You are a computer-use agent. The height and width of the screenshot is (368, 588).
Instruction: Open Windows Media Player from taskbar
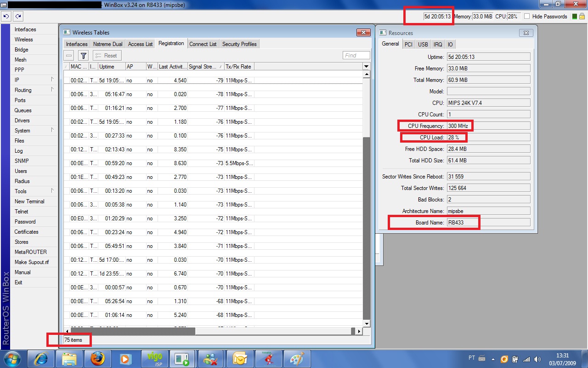[126, 358]
